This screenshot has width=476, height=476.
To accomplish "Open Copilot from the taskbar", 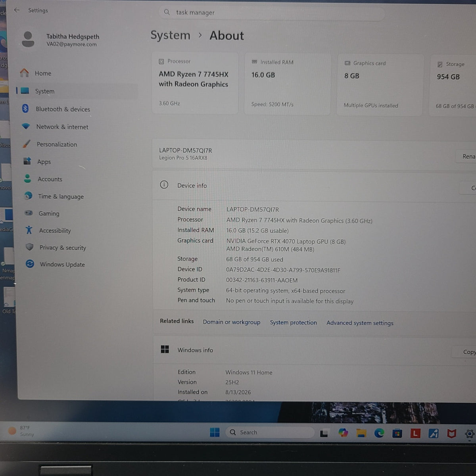I will click(x=343, y=433).
